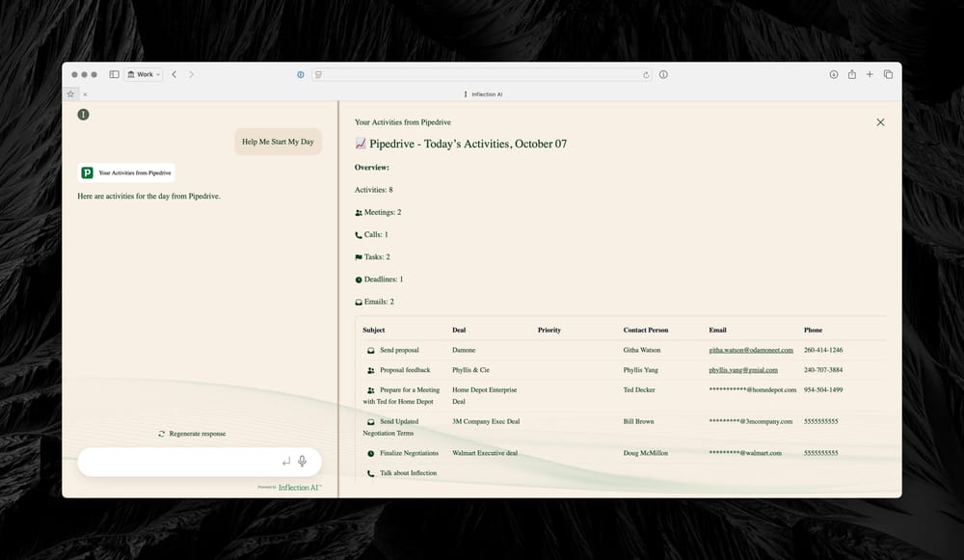Select the microphone icon in the chat input
The width and height of the screenshot is (964, 560).
pyautogui.click(x=302, y=461)
